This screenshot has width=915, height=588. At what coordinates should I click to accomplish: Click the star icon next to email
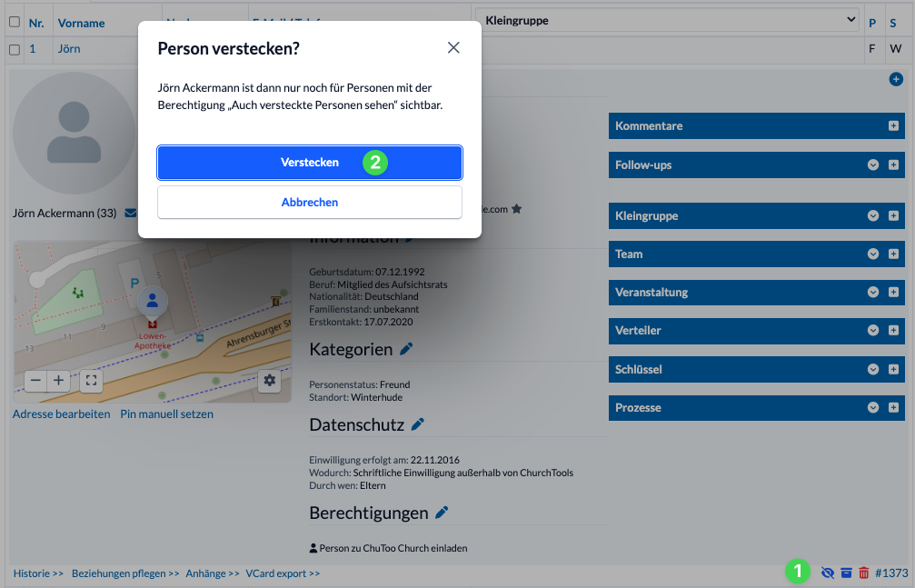tap(516, 209)
